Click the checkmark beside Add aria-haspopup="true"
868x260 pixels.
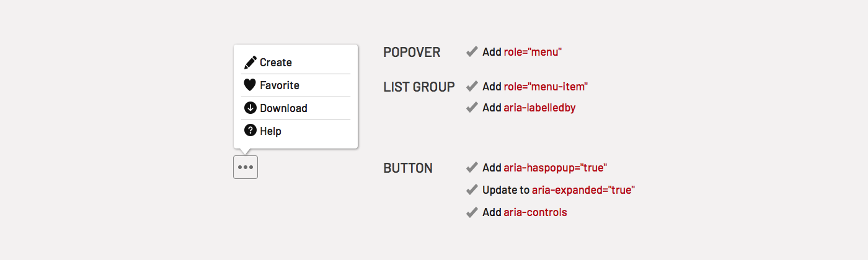[x=472, y=167]
